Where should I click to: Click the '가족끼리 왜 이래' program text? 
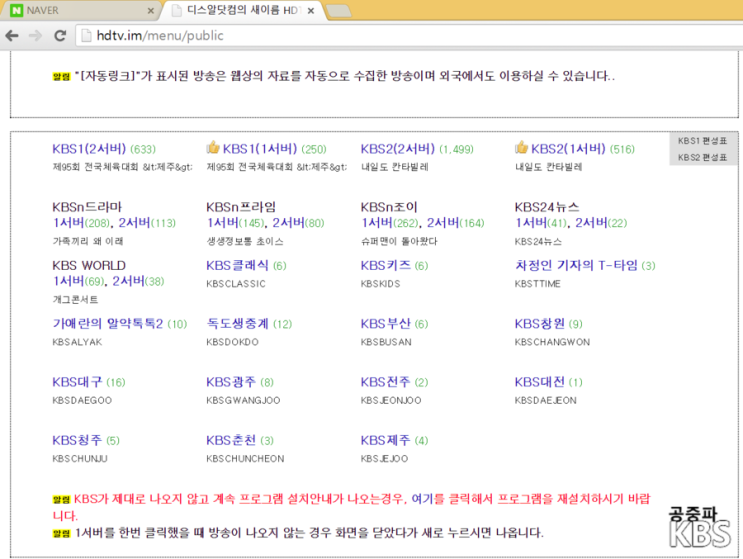(x=88, y=241)
